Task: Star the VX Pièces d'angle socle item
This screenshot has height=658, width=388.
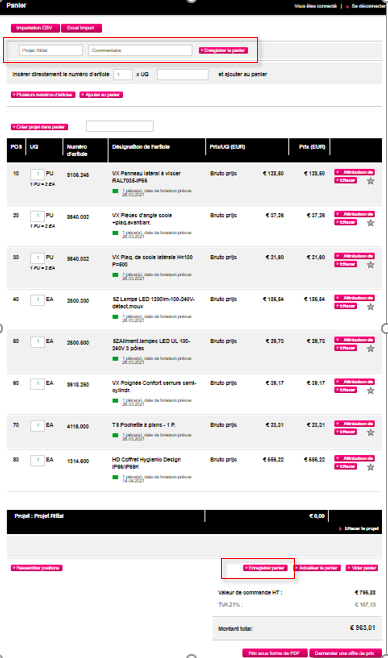Action: (x=370, y=223)
